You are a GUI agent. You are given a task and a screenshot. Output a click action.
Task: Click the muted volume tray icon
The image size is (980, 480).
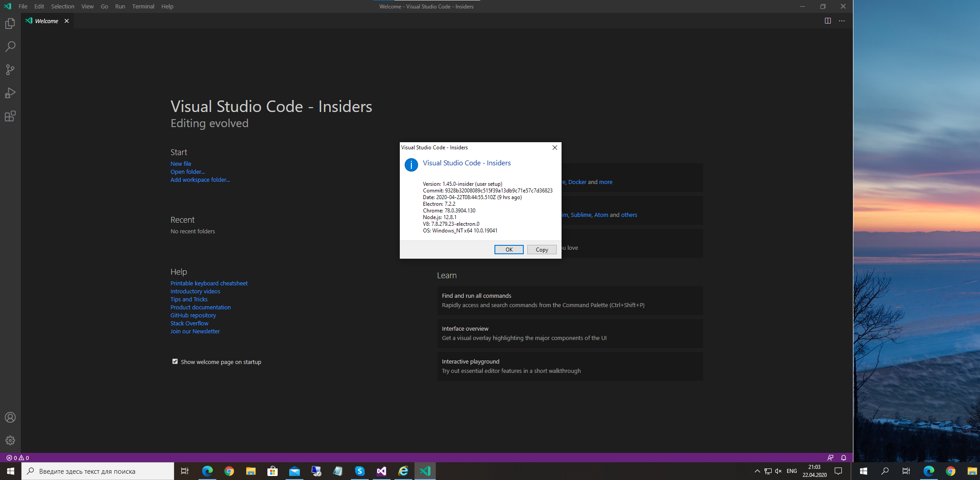coord(778,471)
